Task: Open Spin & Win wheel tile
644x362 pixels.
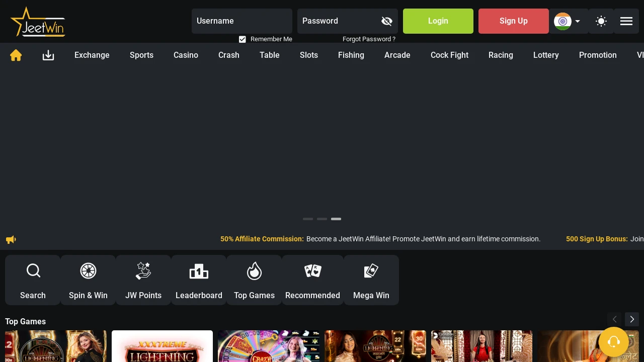Action: click(x=88, y=280)
